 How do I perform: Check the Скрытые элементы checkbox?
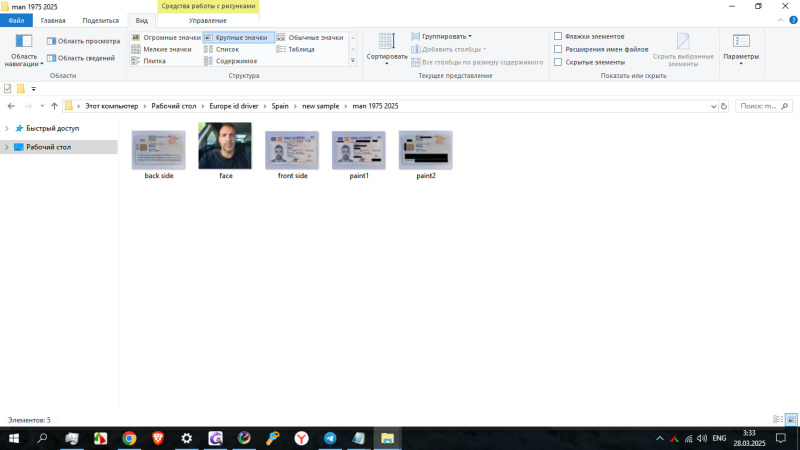click(x=558, y=62)
